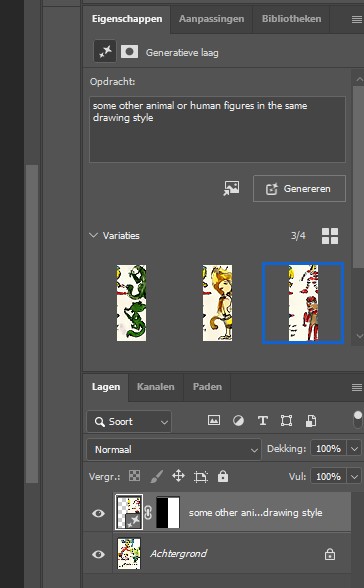The width and height of the screenshot is (364, 588).
Task: Open the Soort layer filter dropdown
Action: [x=129, y=422]
